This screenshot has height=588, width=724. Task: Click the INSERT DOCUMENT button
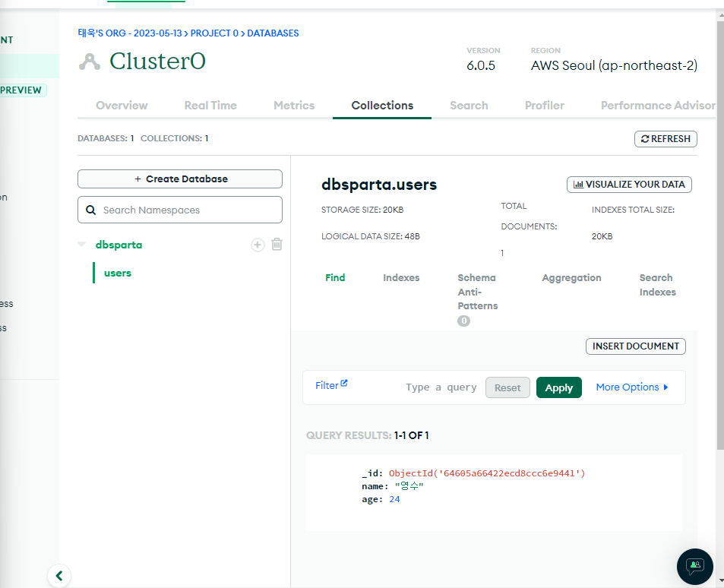coord(635,346)
